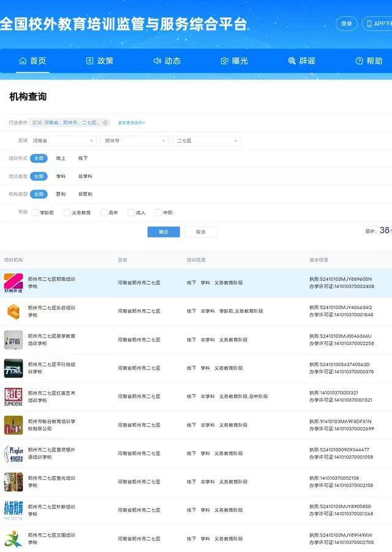This screenshot has width=392, height=552.
Task: Select 非学科 under 培训类型
Action: (85, 176)
